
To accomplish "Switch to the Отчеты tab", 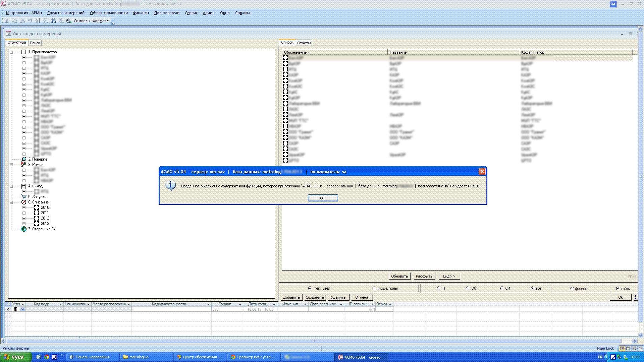I will (304, 43).
